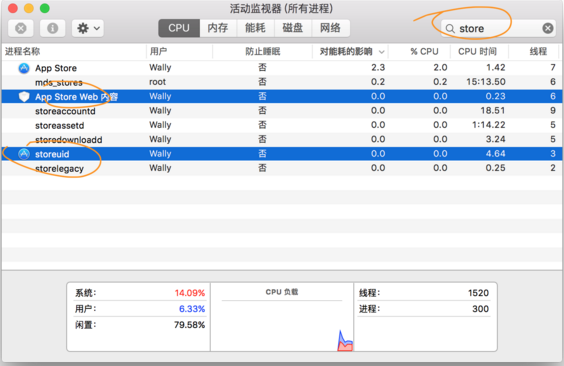Click the quit process X toolbar button
The width and height of the screenshot is (564, 366).
(x=21, y=28)
